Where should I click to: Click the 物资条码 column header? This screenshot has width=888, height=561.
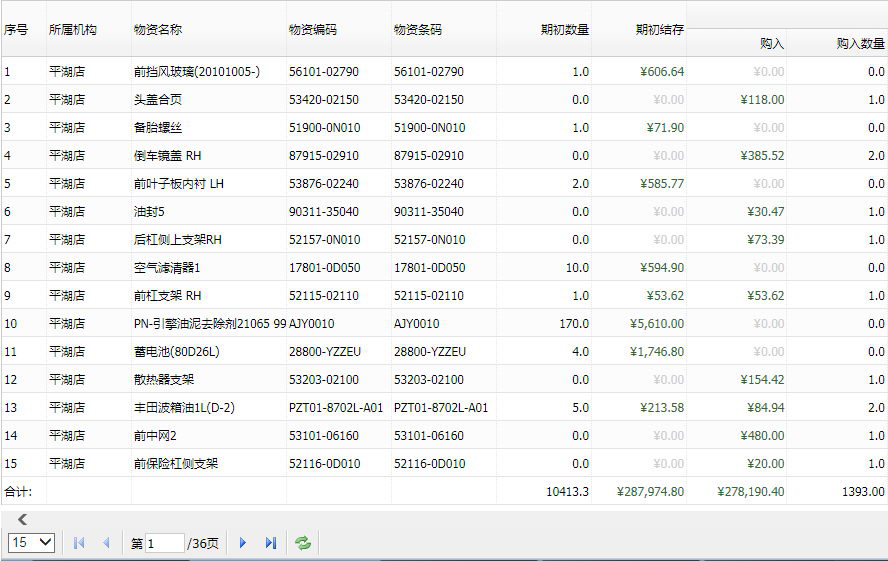click(418, 30)
